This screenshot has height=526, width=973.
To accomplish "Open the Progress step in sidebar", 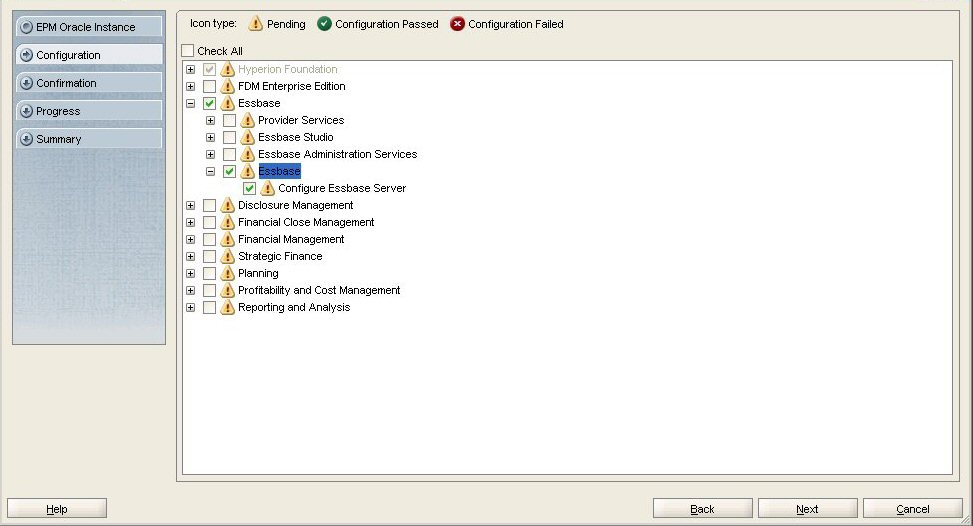I will [89, 110].
